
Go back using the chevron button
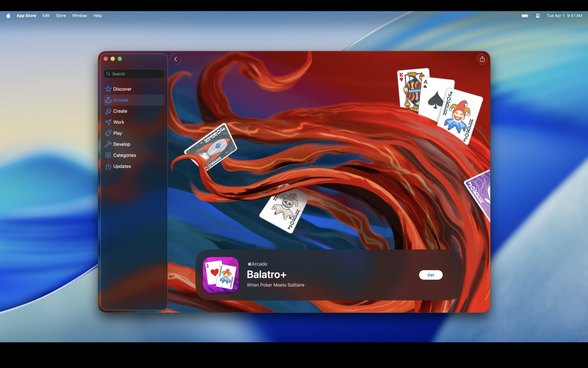click(176, 59)
